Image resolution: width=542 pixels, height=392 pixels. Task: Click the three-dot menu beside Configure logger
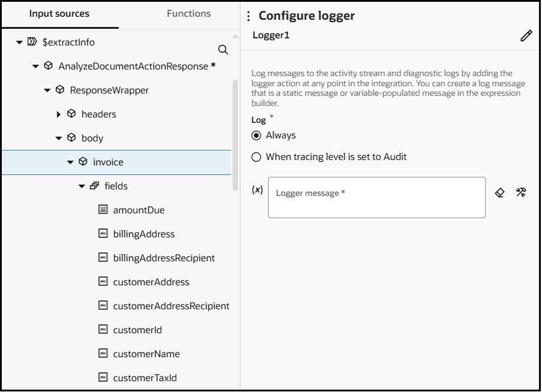coord(248,16)
